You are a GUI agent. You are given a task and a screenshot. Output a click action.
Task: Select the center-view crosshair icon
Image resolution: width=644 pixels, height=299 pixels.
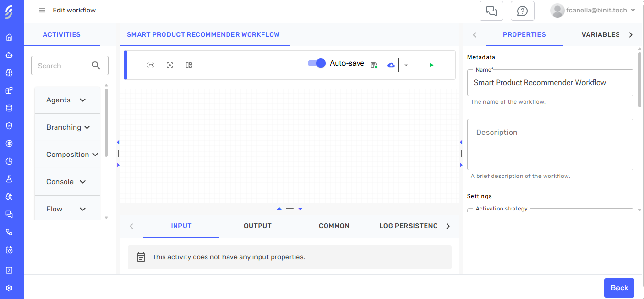point(170,65)
